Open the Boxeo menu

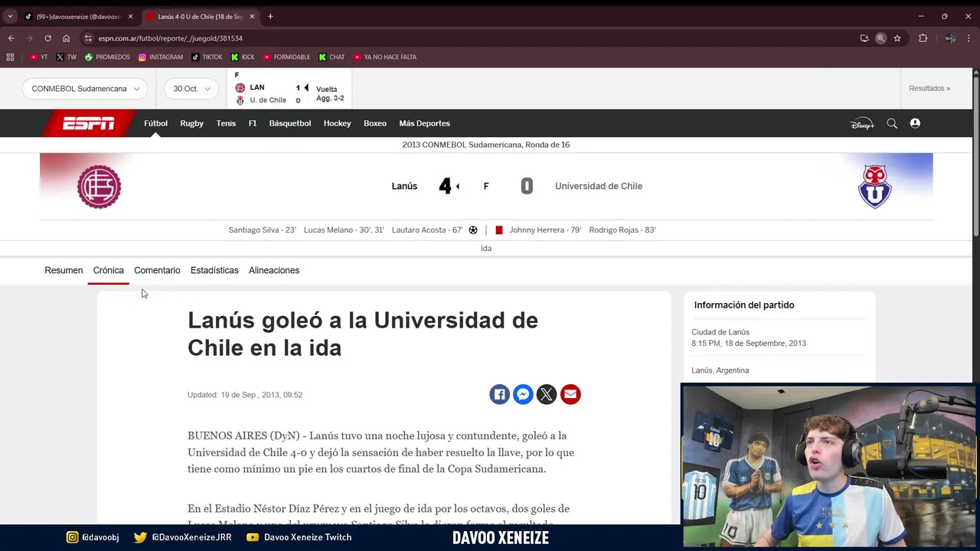point(375,123)
